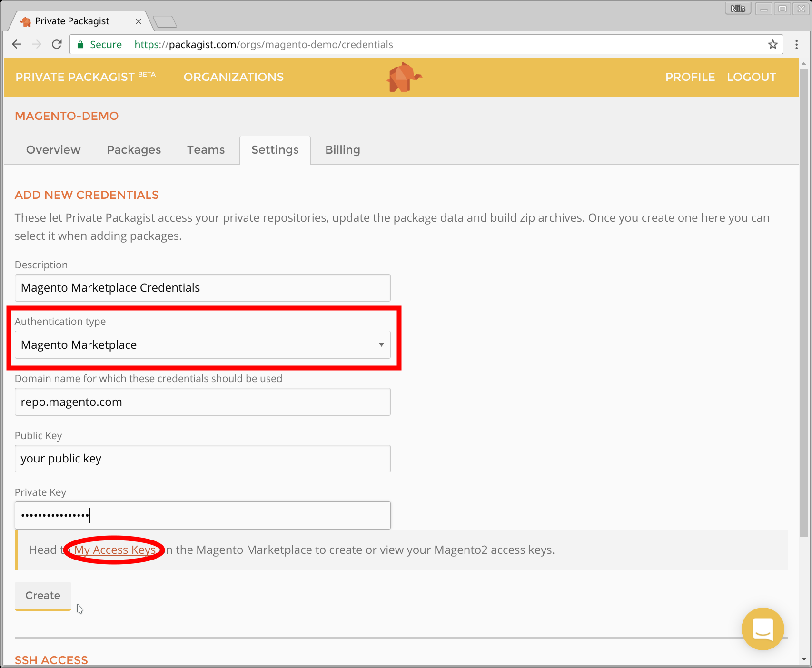Image resolution: width=812 pixels, height=668 pixels.
Task: Follow the My Access Keys link
Action: [x=115, y=550]
